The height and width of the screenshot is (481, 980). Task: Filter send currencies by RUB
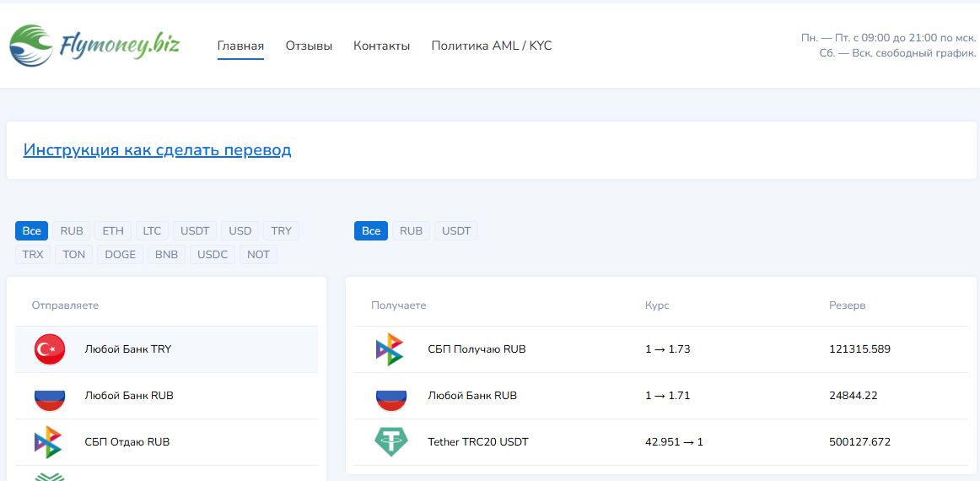(72, 231)
